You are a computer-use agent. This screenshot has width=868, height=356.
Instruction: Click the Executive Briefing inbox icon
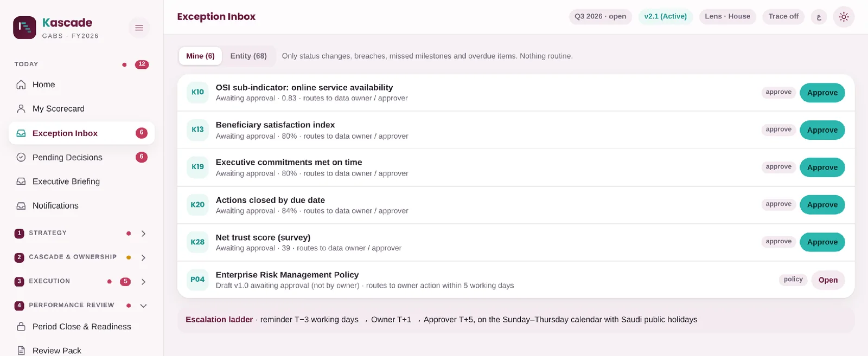21,182
